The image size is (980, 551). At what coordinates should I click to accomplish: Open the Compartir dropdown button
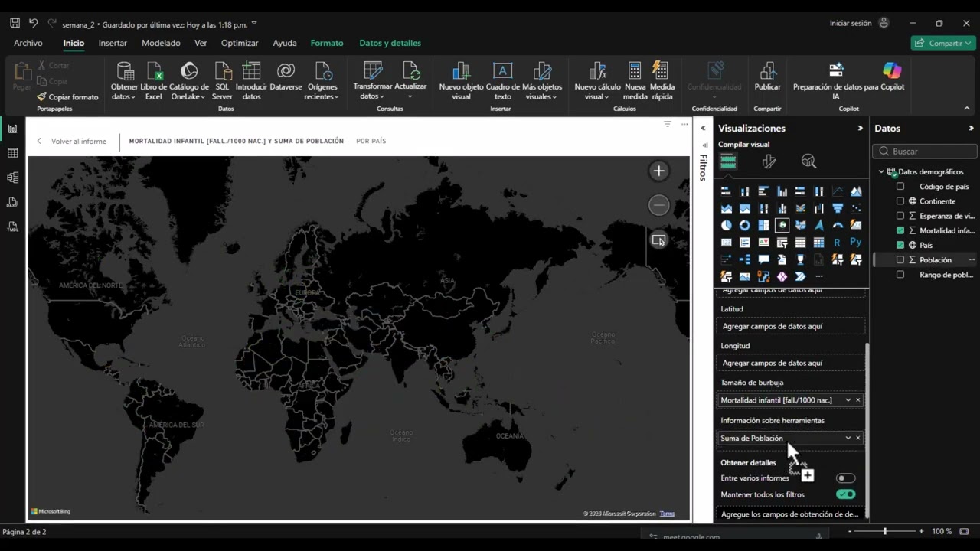[x=943, y=43]
